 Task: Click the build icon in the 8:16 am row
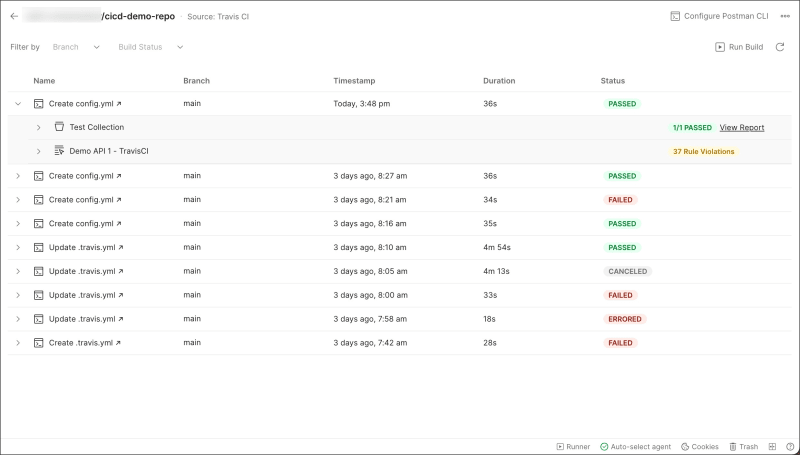[38, 224]
